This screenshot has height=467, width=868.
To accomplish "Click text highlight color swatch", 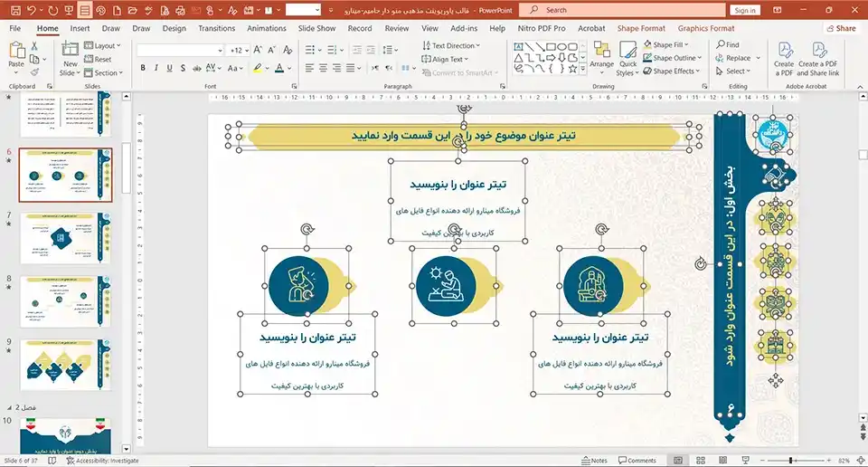I will [x=257, y=68].
